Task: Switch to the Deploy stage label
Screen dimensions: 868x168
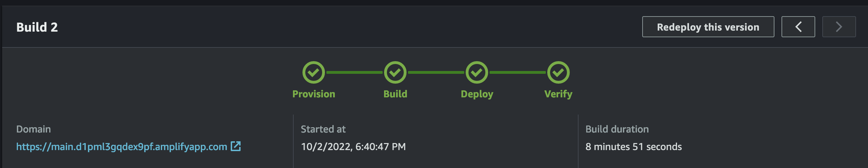Action: point(477,94)
